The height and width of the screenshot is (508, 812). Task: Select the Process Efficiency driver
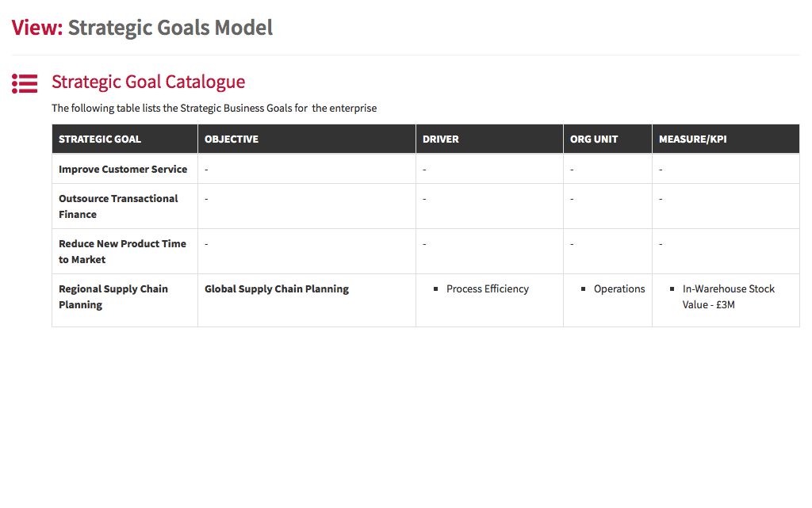[487, 289]
